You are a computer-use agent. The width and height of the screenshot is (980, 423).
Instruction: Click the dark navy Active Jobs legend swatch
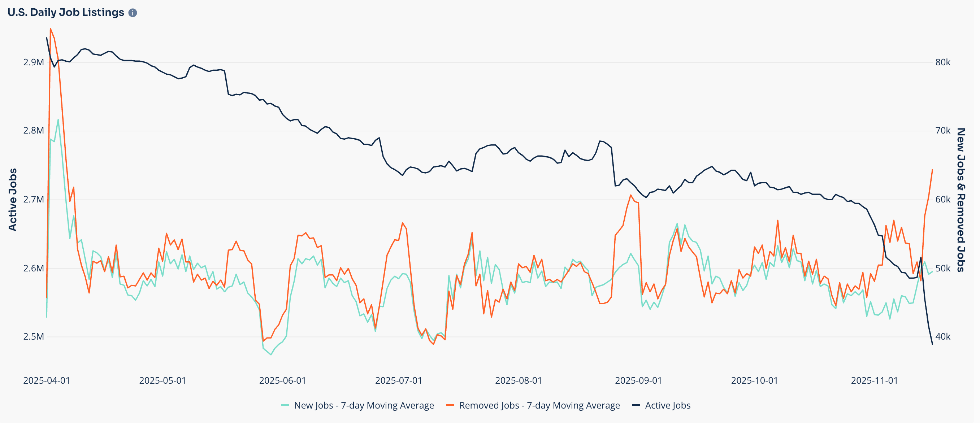coord(636,406)
